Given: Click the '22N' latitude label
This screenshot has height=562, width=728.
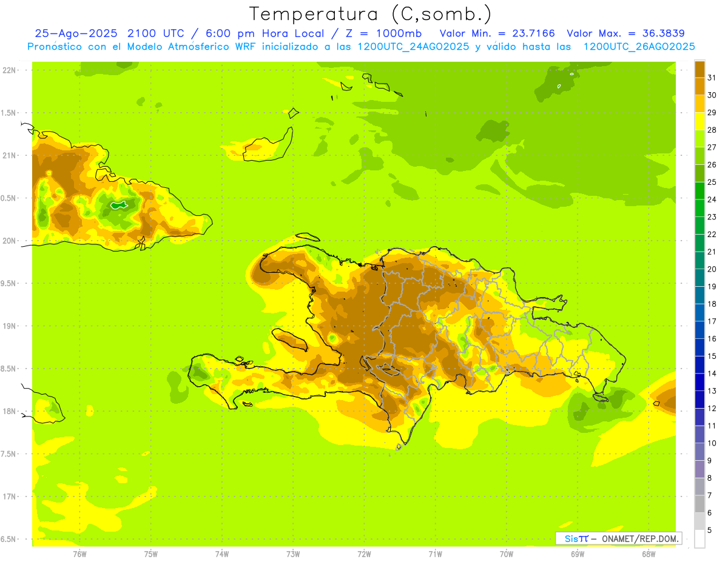Looking at the screenshot, I should (9, 70).
